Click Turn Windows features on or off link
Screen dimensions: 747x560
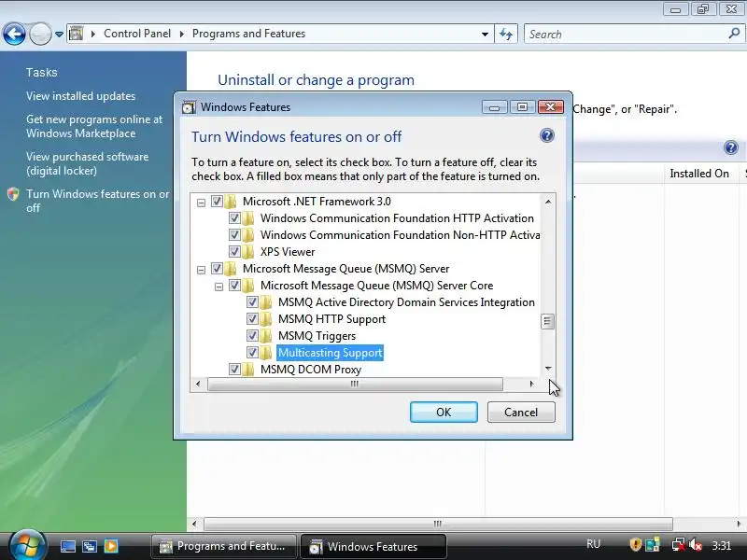(97, 201)
